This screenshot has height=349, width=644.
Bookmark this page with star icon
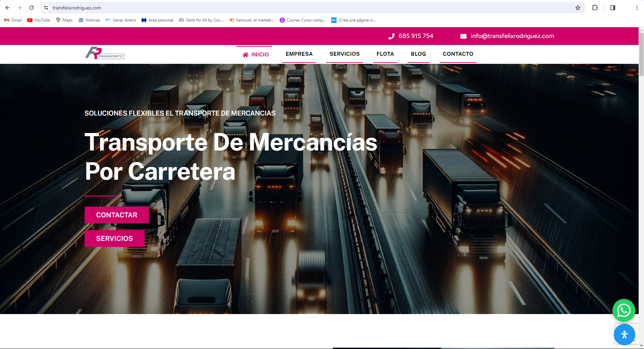tap(578, 8)
